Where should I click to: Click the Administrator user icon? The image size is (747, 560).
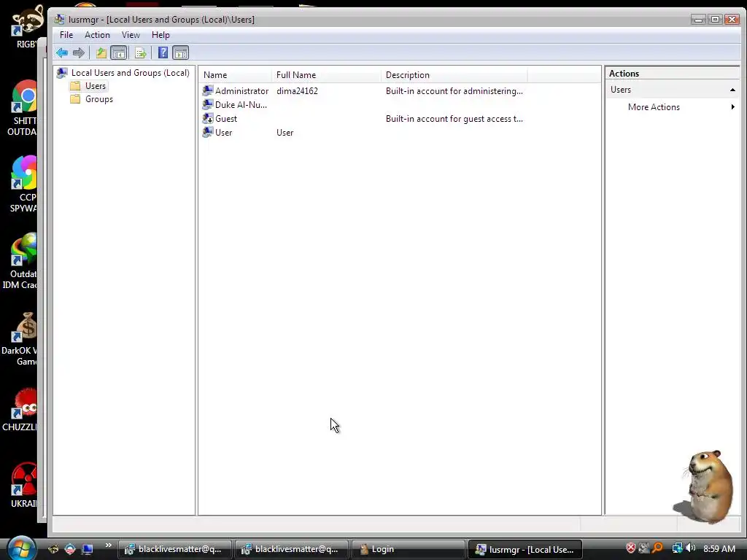point(208,90)
